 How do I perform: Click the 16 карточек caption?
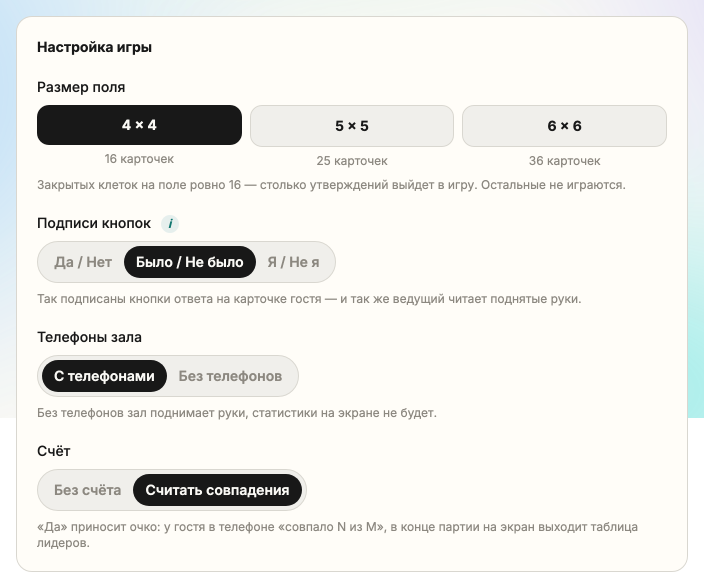139,159
